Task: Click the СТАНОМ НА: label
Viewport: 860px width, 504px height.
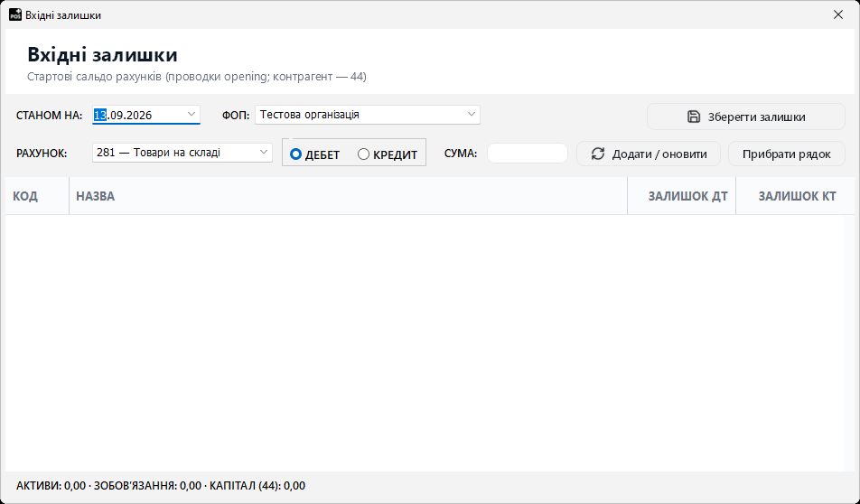Action: tap(50, 116)
